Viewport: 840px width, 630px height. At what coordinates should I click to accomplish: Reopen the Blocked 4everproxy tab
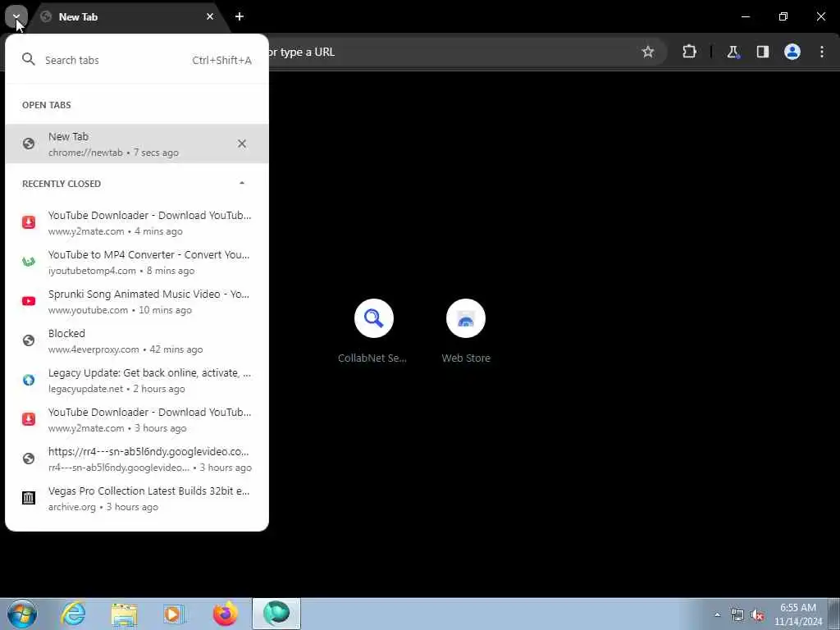click(137, 340)
